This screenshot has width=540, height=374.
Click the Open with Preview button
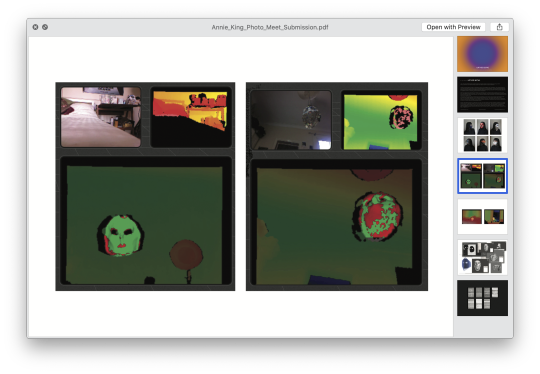[x=453, y=27]
